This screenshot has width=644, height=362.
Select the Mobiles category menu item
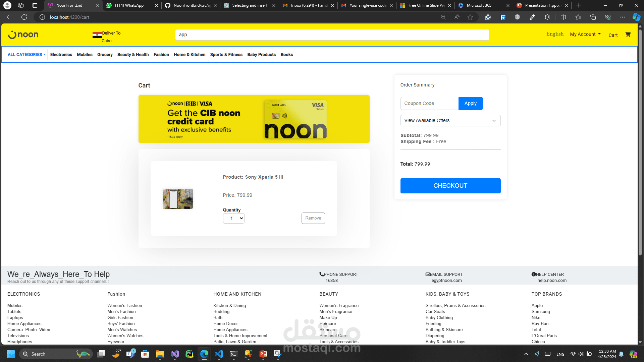point(85,55)
